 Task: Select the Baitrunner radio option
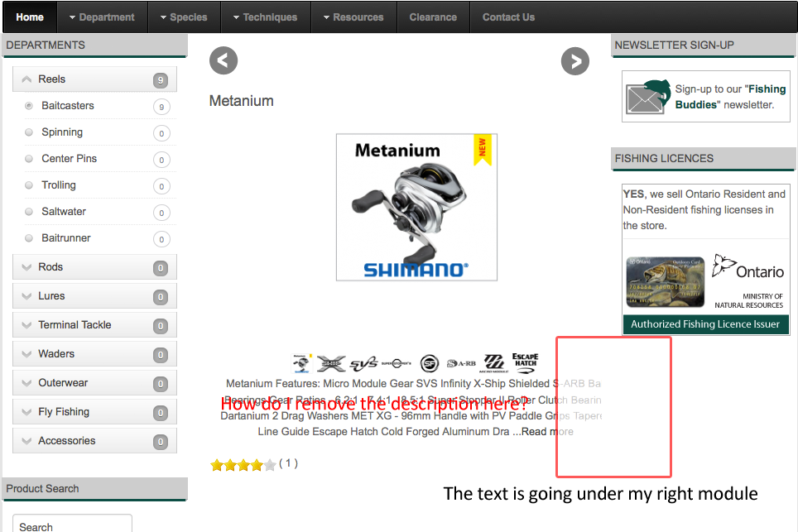click(29, 238)
